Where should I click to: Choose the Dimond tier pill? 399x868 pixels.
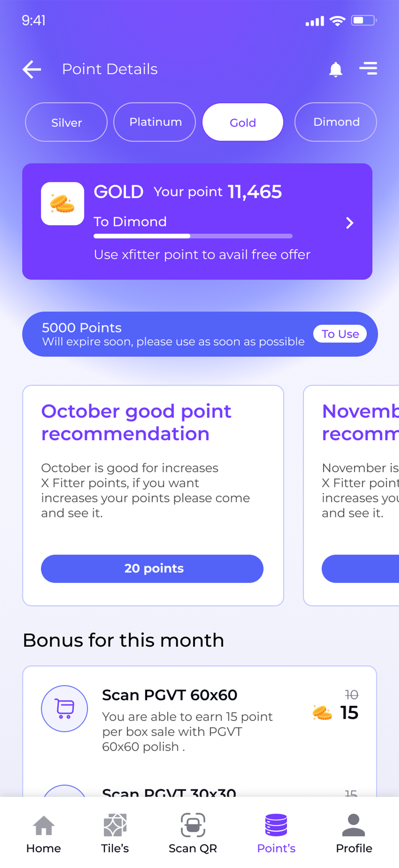[x=336, y=122]
